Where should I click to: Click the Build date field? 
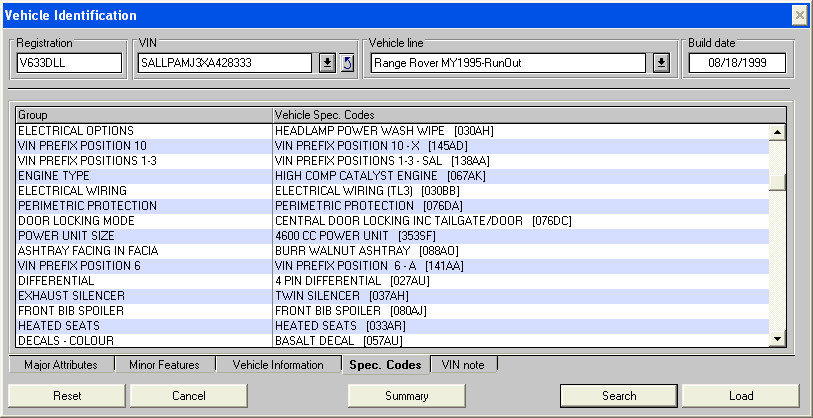(x=737, y=63)
